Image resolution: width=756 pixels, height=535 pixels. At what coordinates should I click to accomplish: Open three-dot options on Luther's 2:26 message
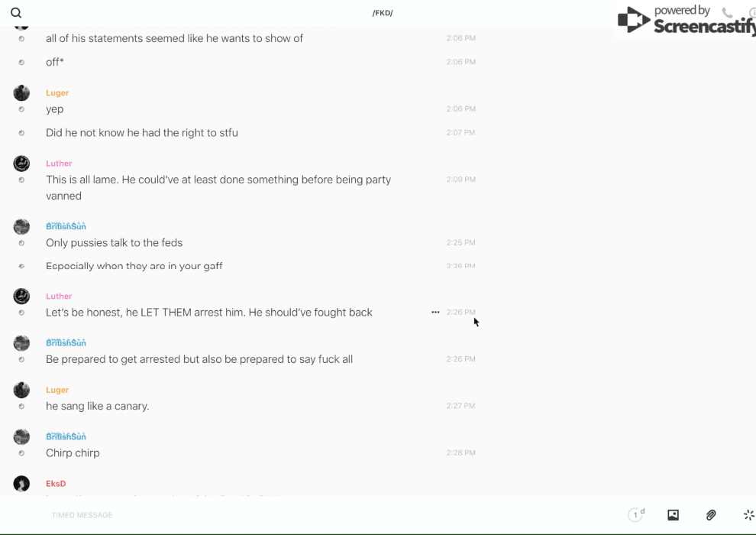(x=435, y=312)
